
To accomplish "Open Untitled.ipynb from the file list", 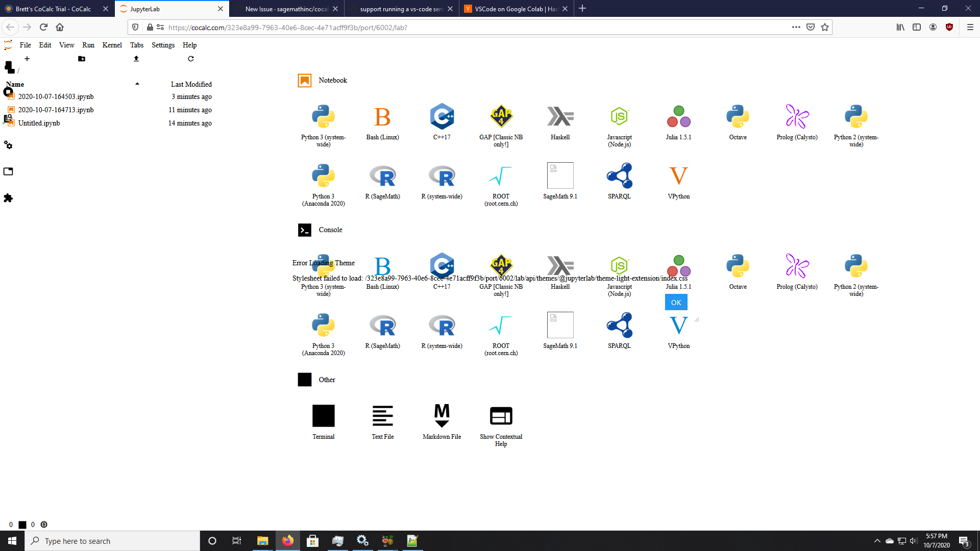I will click(x=39, y=123).
